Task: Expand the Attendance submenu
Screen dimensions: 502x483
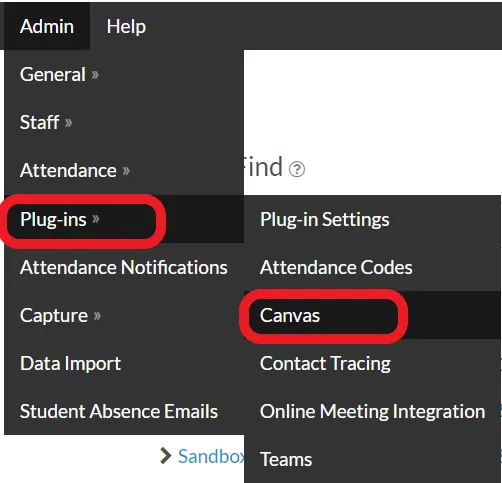Action: pos(124,170)
